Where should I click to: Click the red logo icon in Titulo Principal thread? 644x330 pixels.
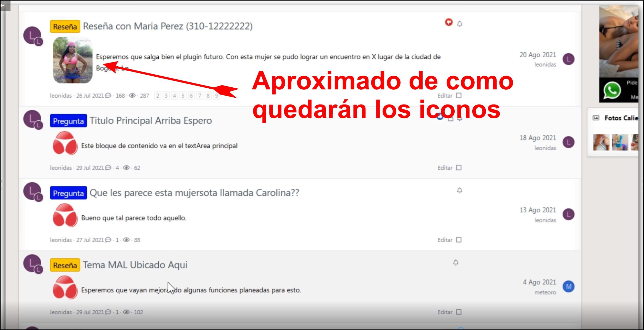coord(65,143)
